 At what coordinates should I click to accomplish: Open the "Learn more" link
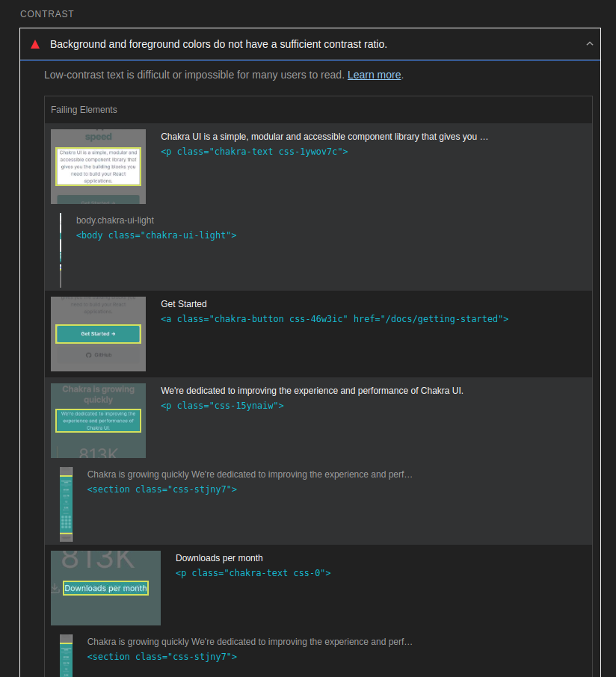point(374,75)
